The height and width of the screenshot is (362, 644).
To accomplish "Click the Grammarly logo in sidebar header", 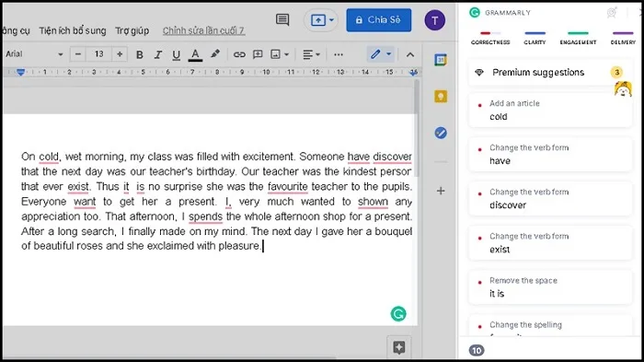I will pyautogui.click(x=475, y=12).
